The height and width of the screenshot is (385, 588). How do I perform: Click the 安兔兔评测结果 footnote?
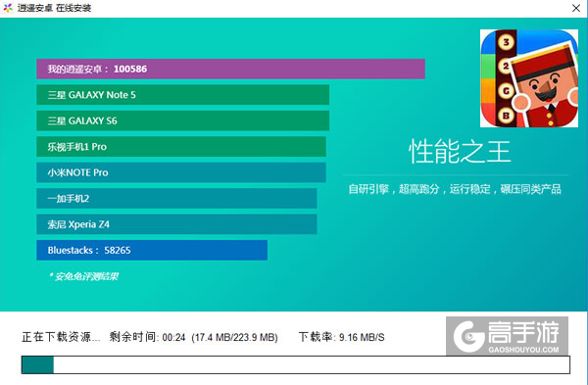coord(83,276)
